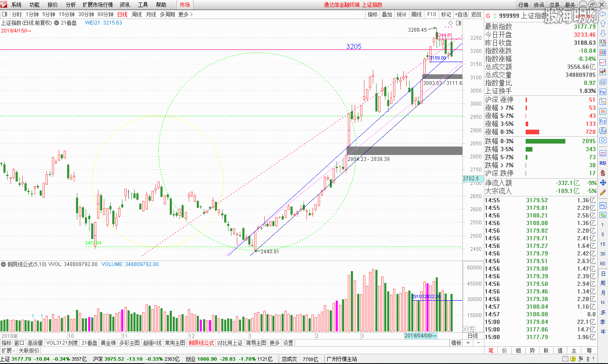Switch to 15-minute period in sidebar

click(x=603, y=244)
